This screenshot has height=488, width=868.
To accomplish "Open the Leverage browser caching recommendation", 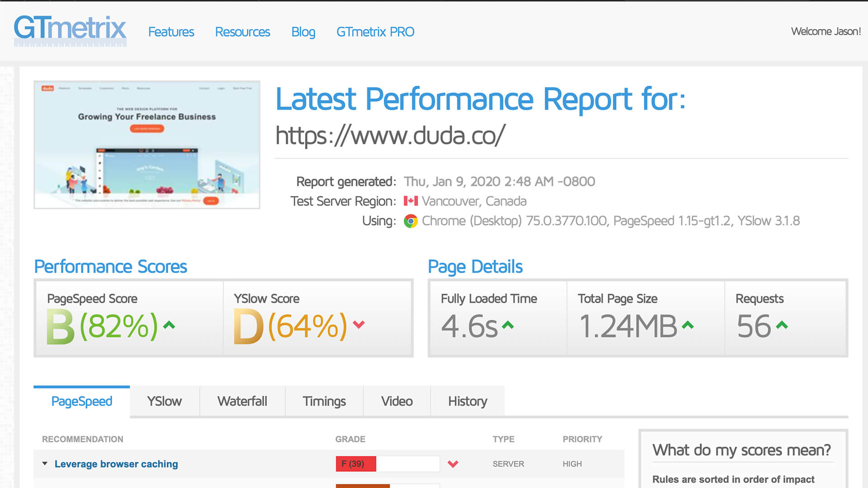I will (x=116, y=464).
